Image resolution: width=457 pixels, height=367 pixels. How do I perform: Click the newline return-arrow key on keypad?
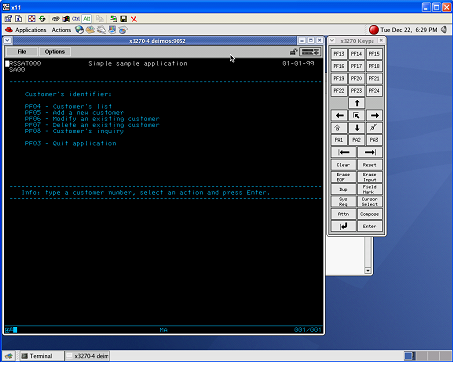[x=343, y=226]
